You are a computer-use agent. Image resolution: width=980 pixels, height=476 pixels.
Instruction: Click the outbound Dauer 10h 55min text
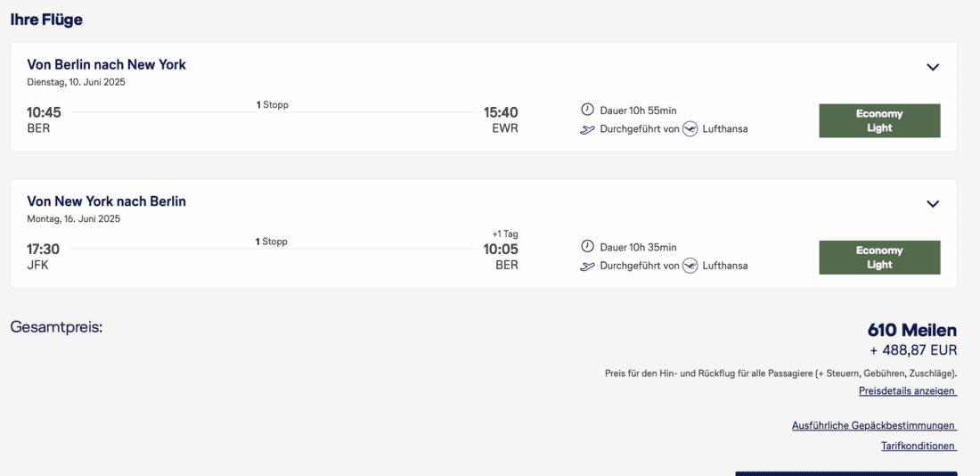point(638,111)
